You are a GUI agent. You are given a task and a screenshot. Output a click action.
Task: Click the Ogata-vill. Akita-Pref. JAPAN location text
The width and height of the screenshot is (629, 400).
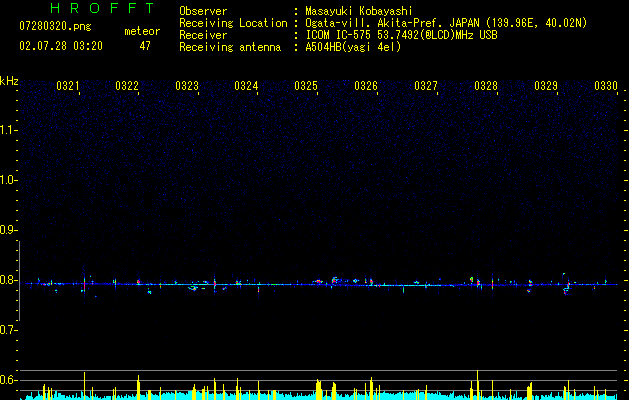(x=446, y=23)
